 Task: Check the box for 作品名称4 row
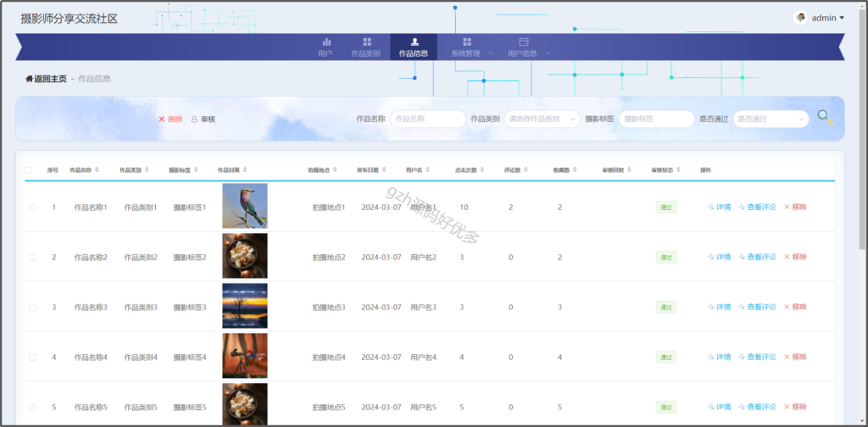pos(33,358)
